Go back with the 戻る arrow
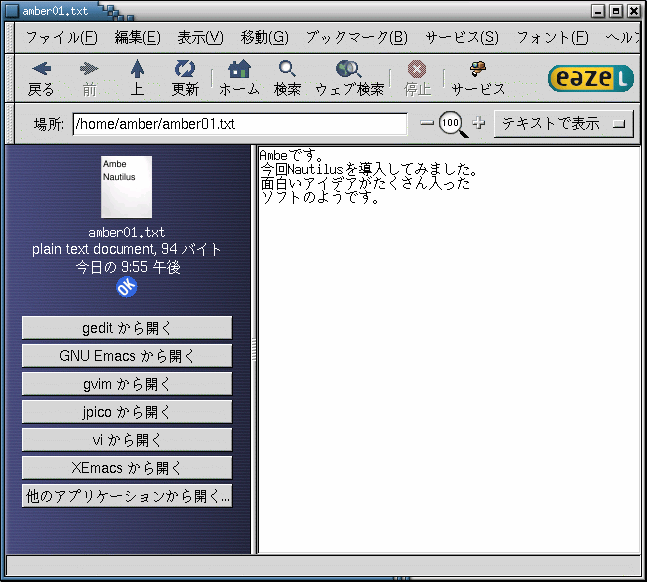Screen dimensions: 647x582 (41, 77)
